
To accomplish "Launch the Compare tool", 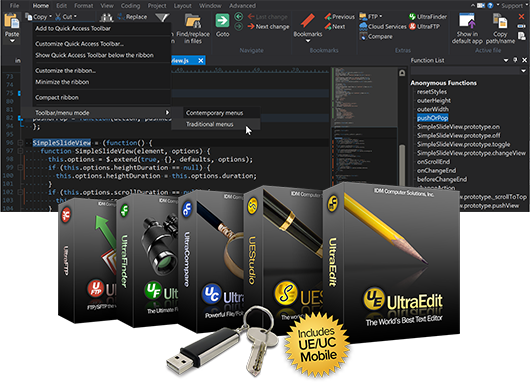I will coord(376,36).
